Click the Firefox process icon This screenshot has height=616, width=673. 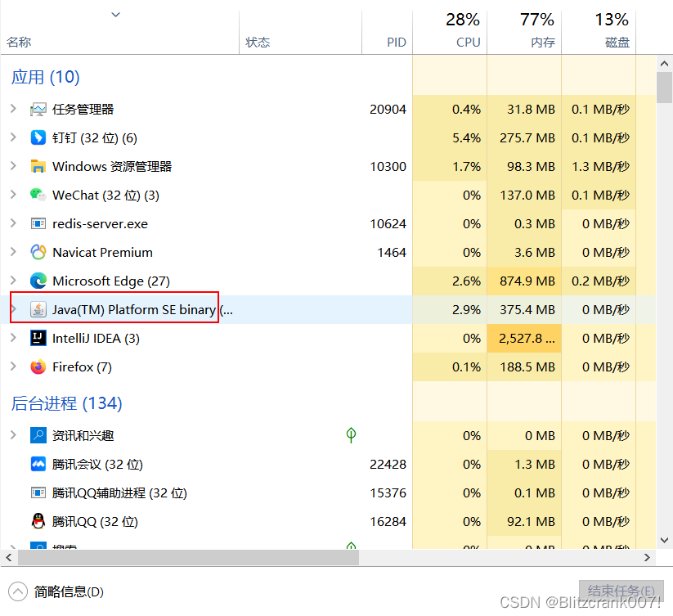[x=38, y=366]
